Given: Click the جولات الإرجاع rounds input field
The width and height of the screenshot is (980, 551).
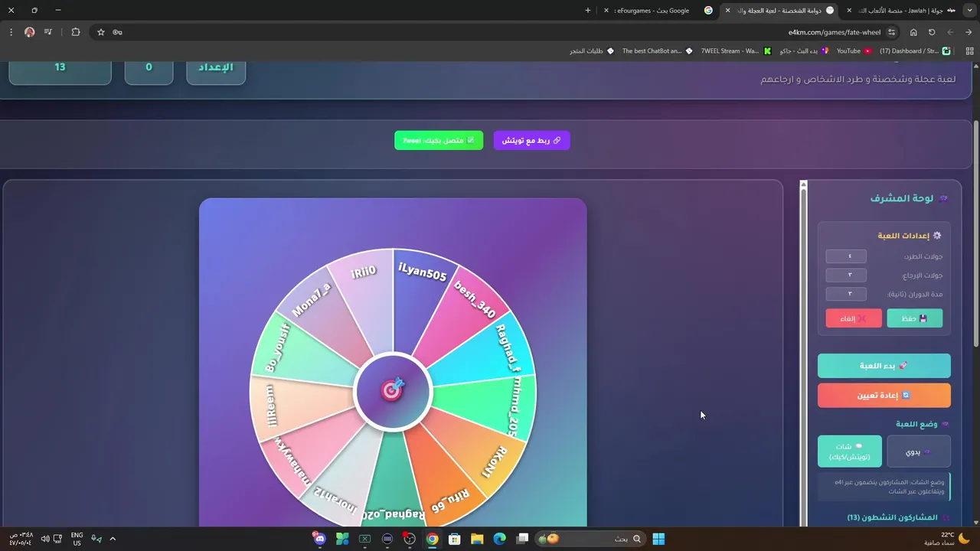Looking at the screenshot, I should click(x=846, y=275).
